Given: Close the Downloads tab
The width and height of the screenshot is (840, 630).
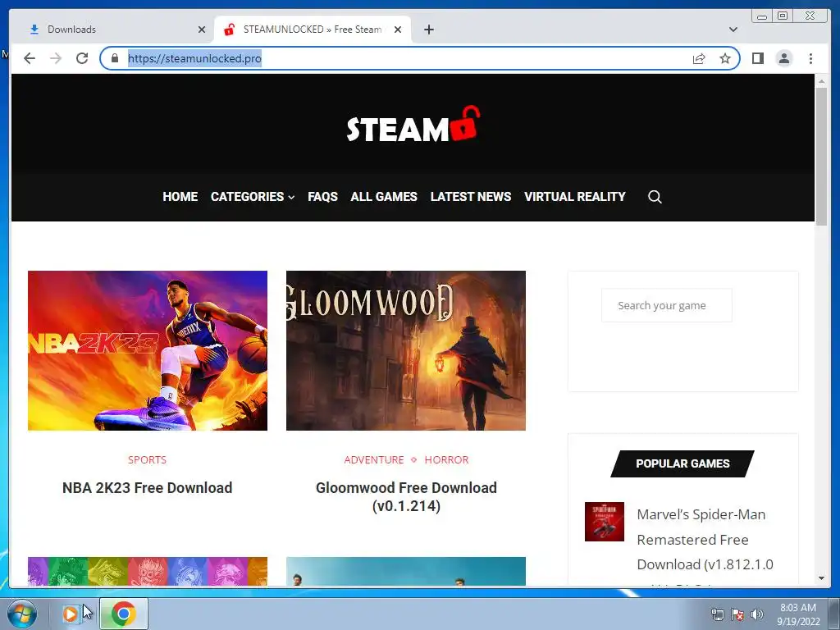Looking at the screenshot, I should pyautogui.click(x=202, y=30).
